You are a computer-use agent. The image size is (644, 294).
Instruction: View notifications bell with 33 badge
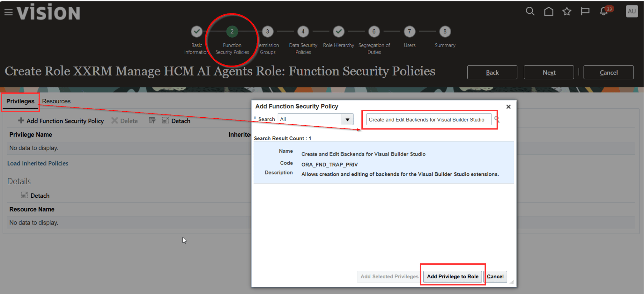coord(604,11)
